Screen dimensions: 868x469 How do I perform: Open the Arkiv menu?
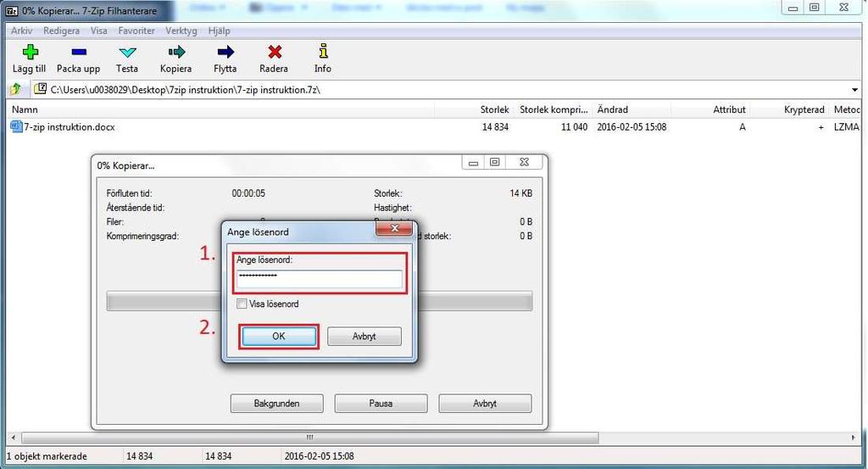pos(21,31)
